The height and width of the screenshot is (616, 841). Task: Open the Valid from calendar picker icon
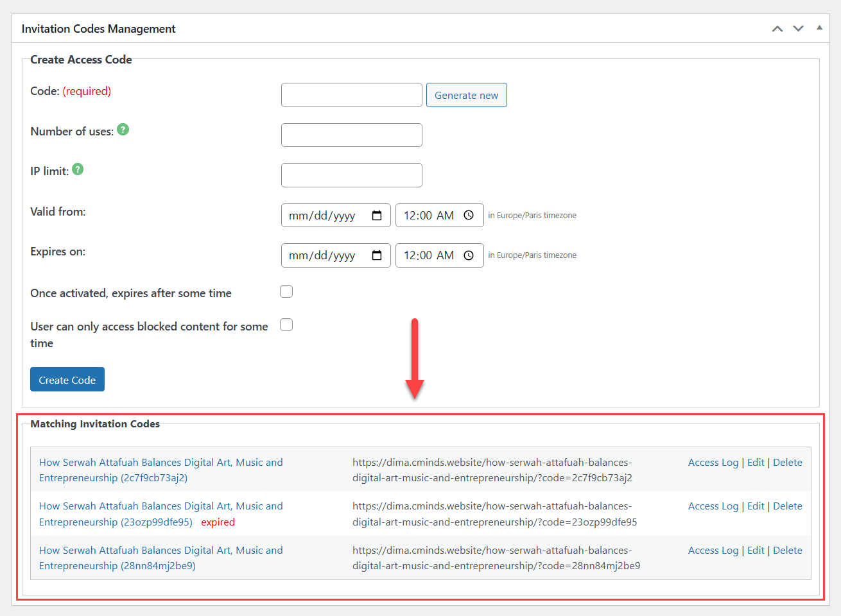tap(377, 216)
